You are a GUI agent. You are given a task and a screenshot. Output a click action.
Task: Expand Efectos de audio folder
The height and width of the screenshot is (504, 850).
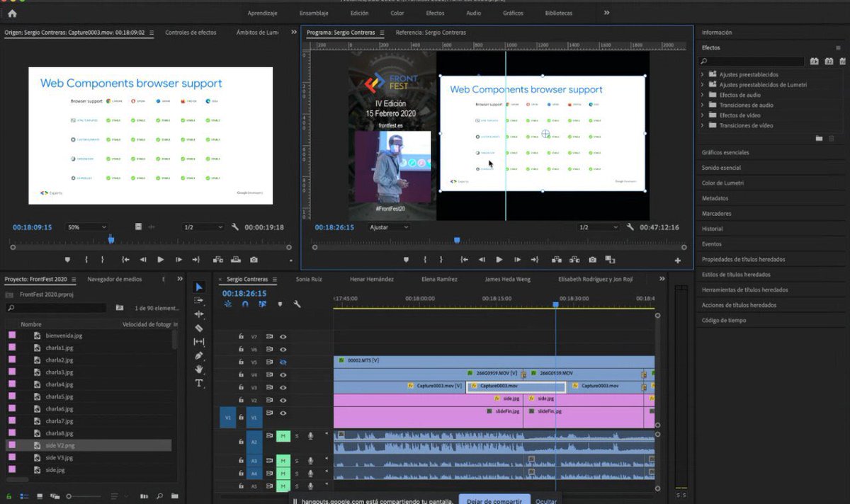click(703, 95)
